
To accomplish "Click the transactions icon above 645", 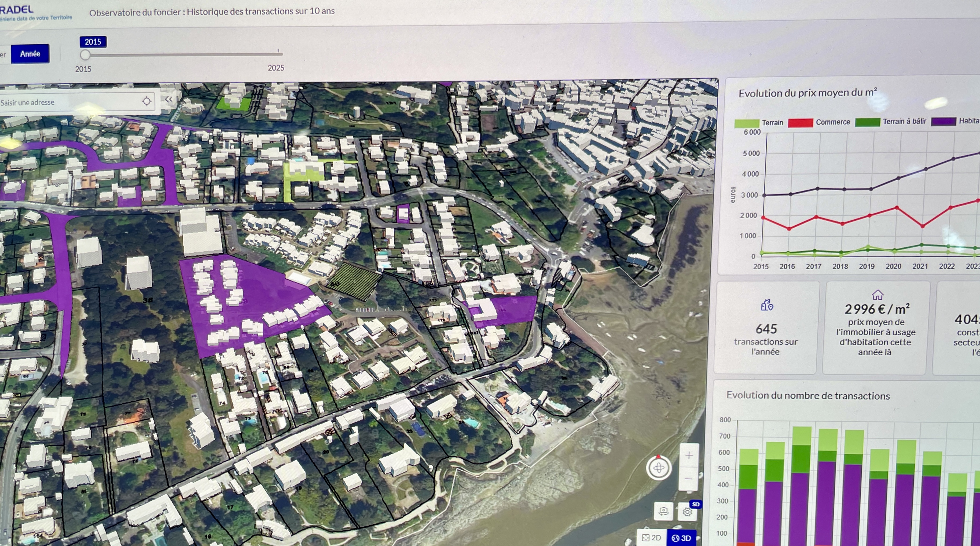I will 766,305.
